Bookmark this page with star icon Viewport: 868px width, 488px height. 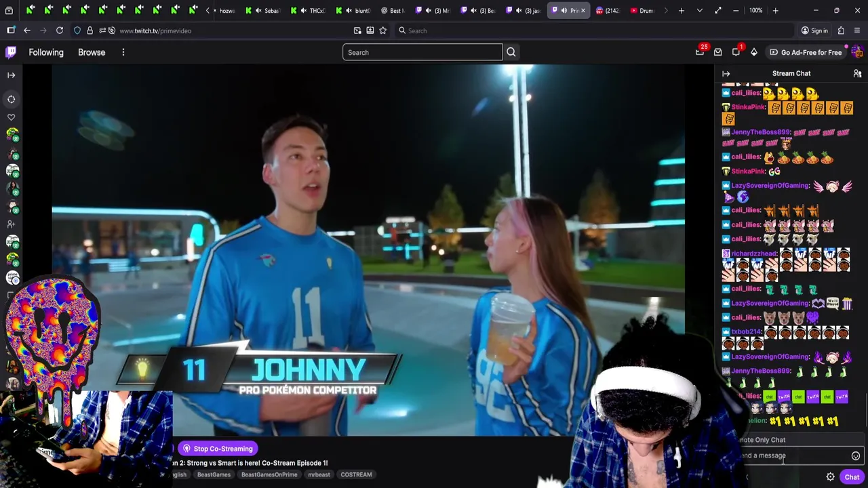click(x=382, y=30)
